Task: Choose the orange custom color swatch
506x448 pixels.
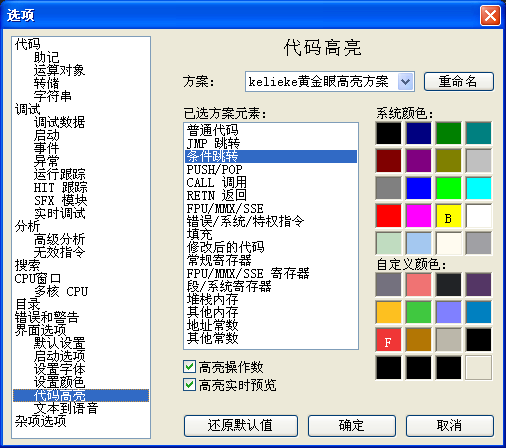Action: point(389,312)
